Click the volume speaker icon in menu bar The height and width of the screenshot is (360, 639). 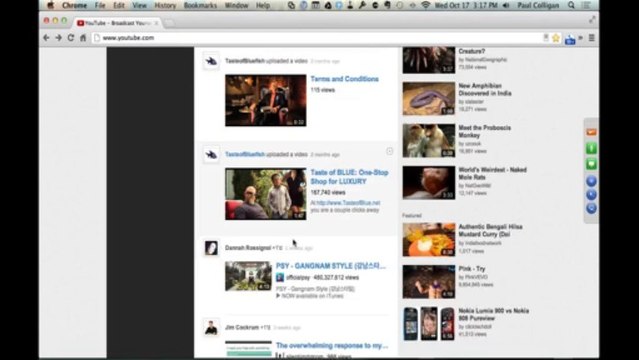point(506,5)
